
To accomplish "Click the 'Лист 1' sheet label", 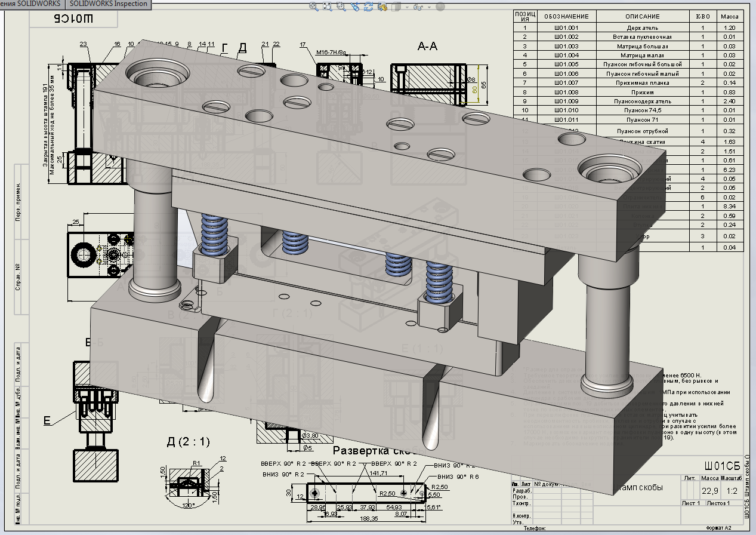I will coord(691,503).
